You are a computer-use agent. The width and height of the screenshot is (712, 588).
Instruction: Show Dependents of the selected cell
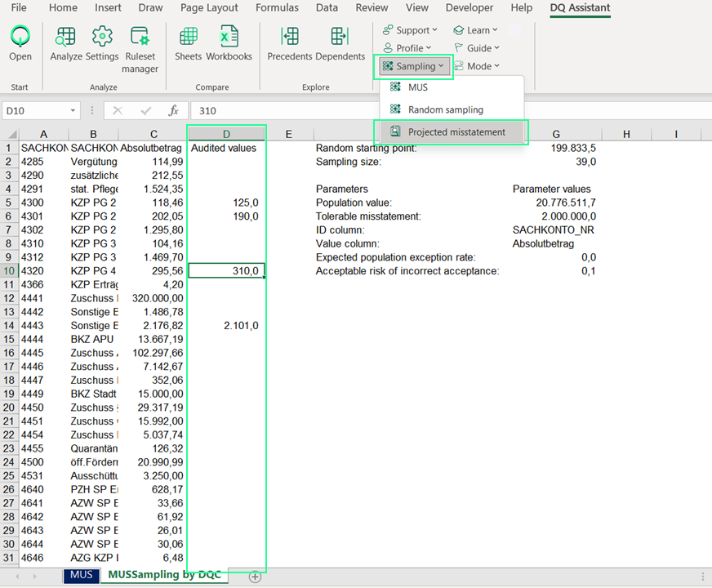[x=340, y=42]
